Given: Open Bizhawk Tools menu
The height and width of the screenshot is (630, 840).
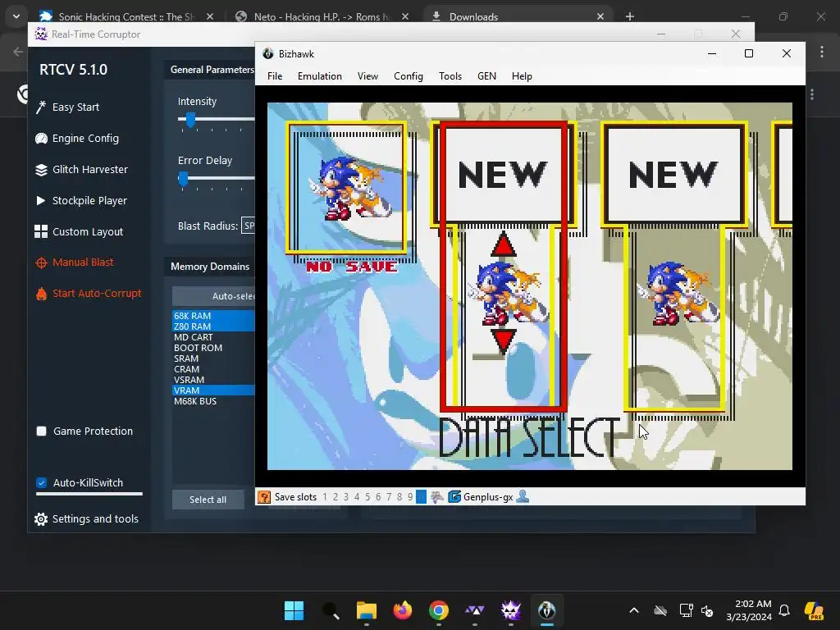Looking at the screenshot, I should click(450, 76).
